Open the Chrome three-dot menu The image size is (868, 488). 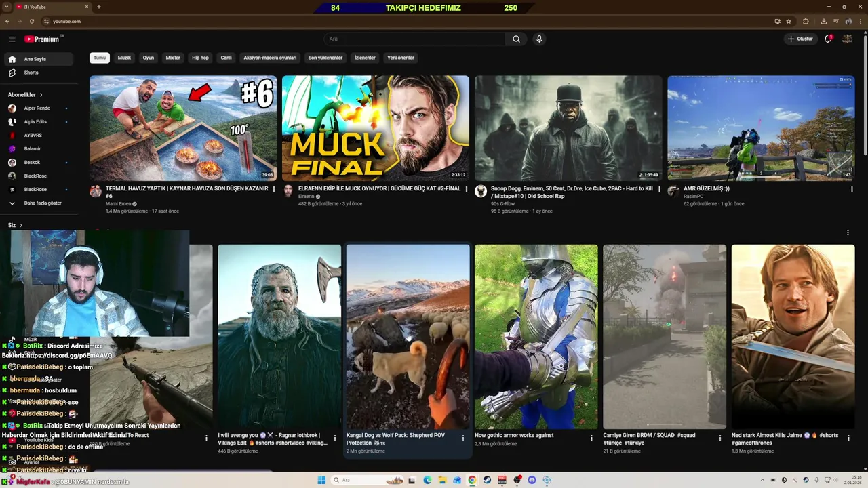pos(861,22)
